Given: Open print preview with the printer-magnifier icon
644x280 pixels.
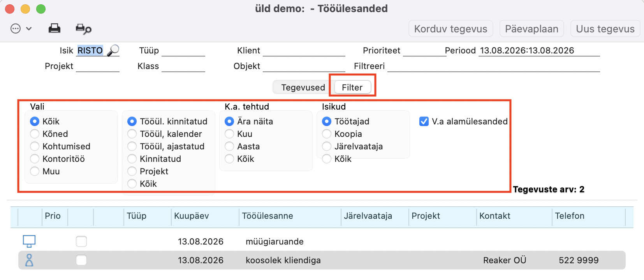Looking at the screenshot, I should 83,28.
